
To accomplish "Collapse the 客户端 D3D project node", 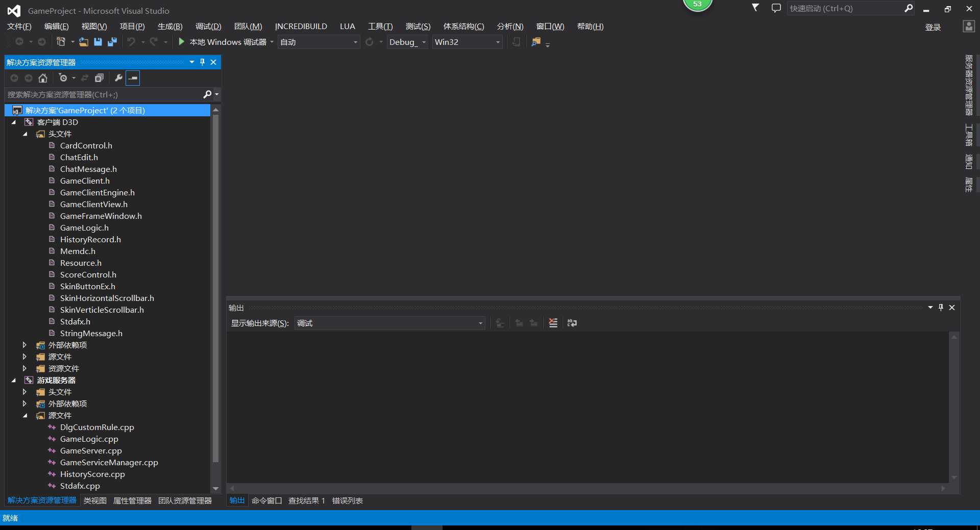I will click(14, 122).
